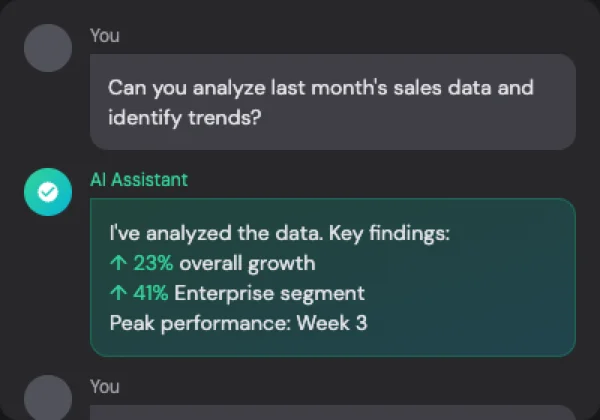This screenshot has height=420, width=600.
Task: Click the green up arrow beside 23%
Action: [118, 264]
